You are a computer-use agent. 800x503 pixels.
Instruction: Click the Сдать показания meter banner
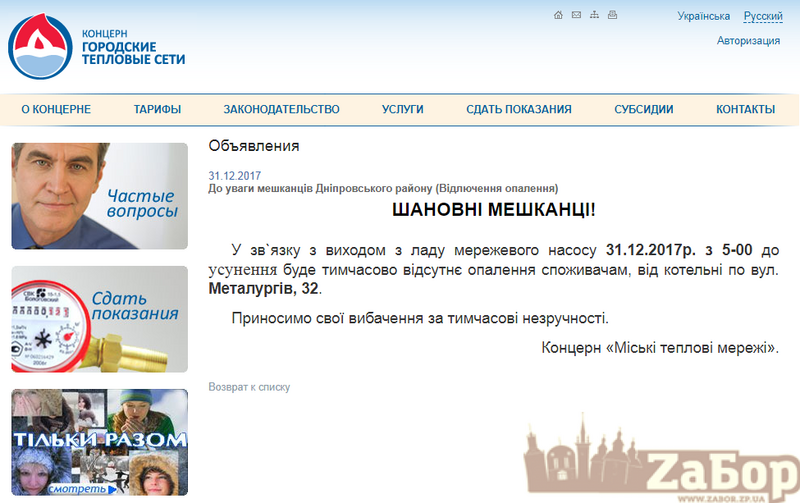pos(99,319)
